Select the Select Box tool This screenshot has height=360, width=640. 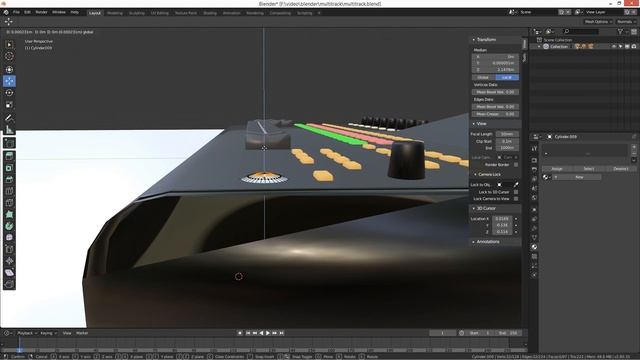click(x=9, y=44)
